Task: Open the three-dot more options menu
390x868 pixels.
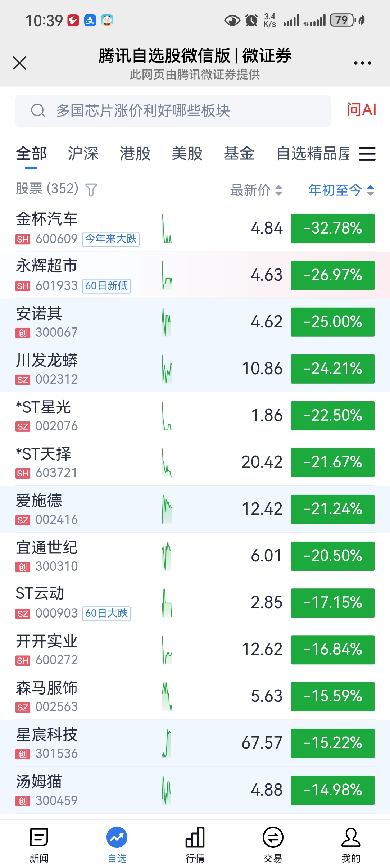Action: pyautogui.click(x=362, y=63)
